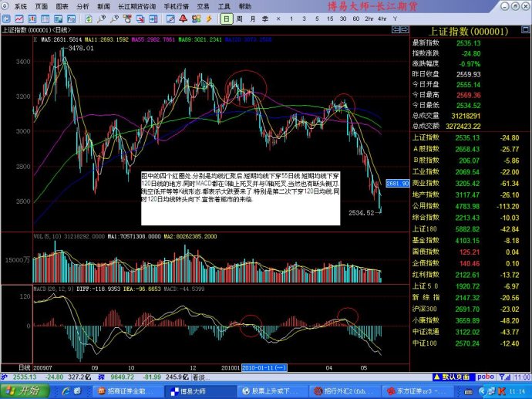Viewport: 532px width, 399px height.
Task: Open the 交易 menu
Action: tap(203, 6)
